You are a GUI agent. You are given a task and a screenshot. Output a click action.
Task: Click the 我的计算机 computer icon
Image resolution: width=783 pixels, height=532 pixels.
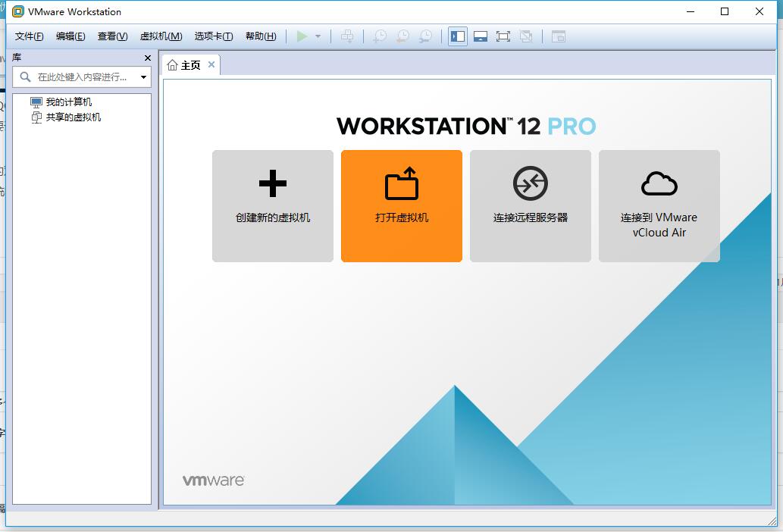point(36,103)
